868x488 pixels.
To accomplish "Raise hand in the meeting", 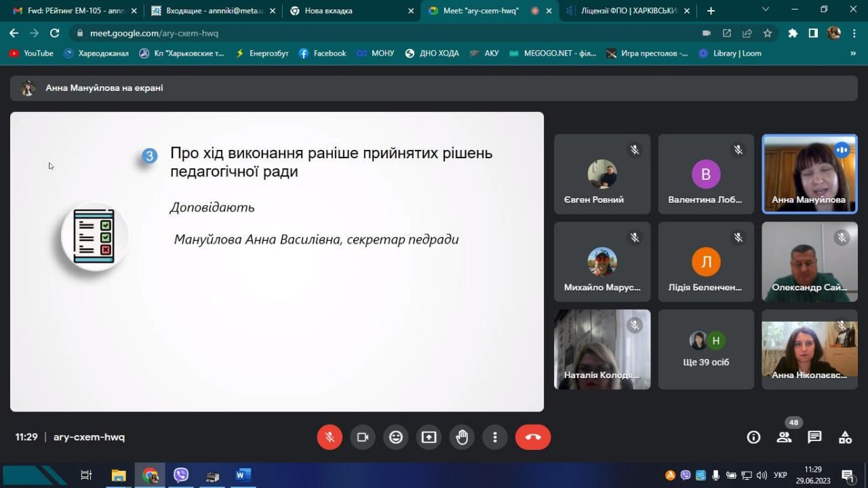I will pyautogui.click(x=462, y=437).
